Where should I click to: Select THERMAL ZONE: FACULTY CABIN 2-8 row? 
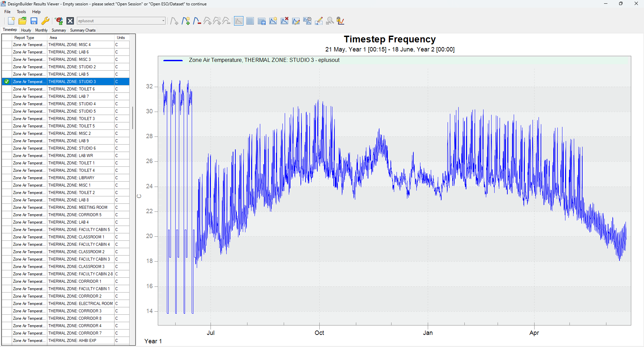(x=65, y=274)
